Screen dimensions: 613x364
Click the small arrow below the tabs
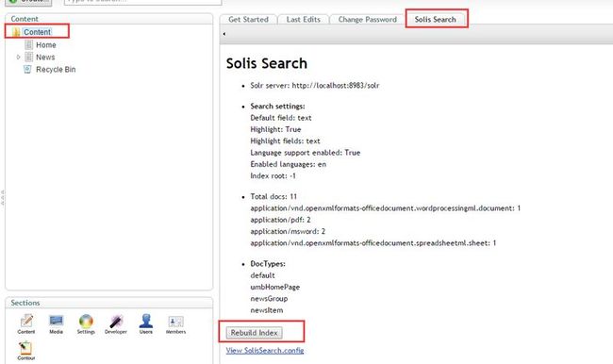point(224,34)
